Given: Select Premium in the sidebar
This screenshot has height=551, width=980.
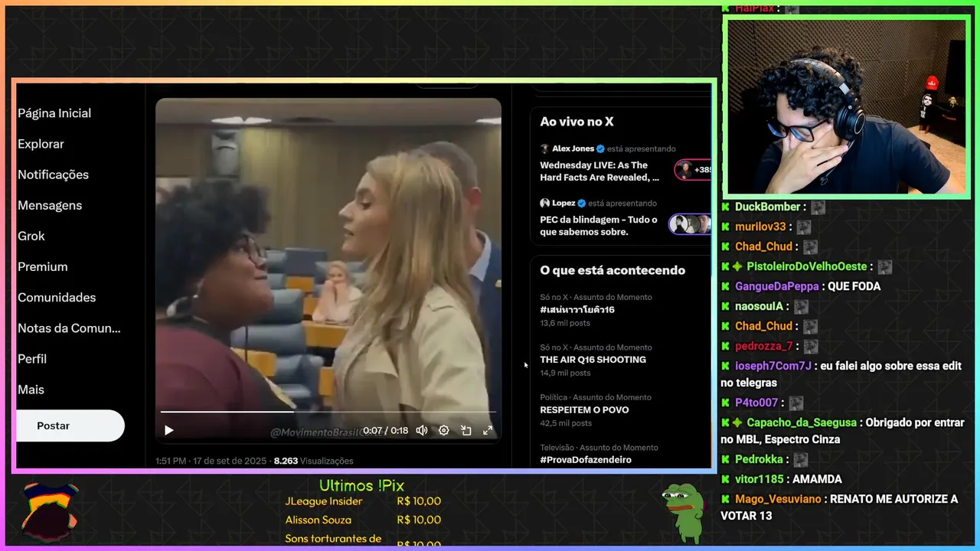Looking at the screenshot, I should click(x=43, y=266).
